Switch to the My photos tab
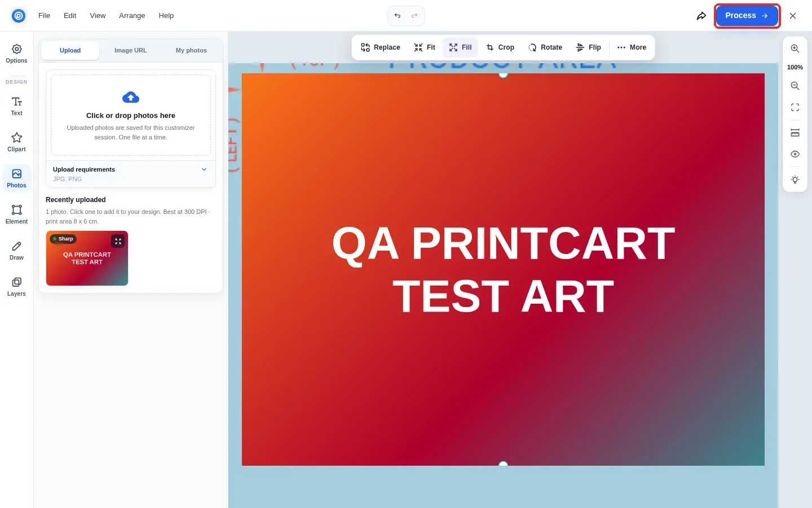812x508 pixels. coord(191,50)
